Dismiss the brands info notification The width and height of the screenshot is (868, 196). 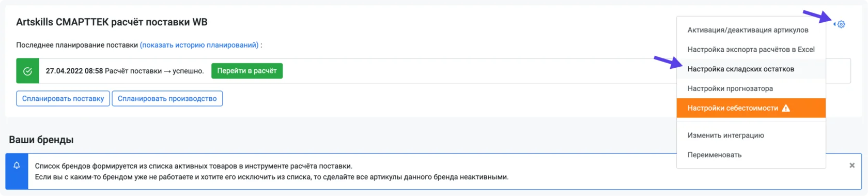(852, 165)
